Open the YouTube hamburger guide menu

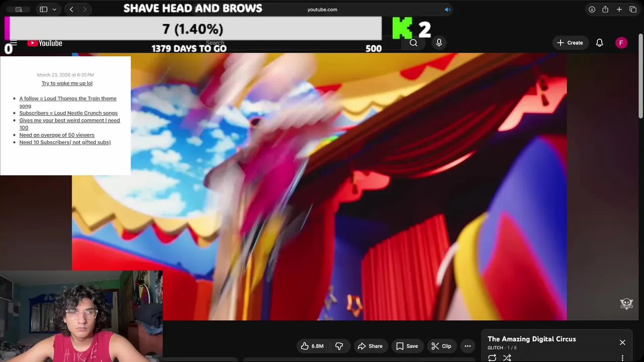click(x=14, y=43)
